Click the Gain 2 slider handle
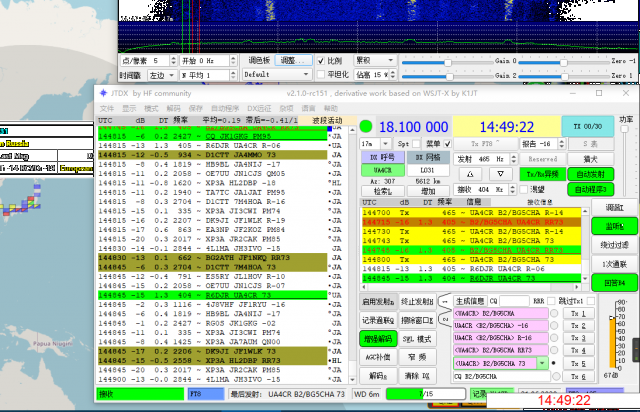 click(x=449, y=76)
